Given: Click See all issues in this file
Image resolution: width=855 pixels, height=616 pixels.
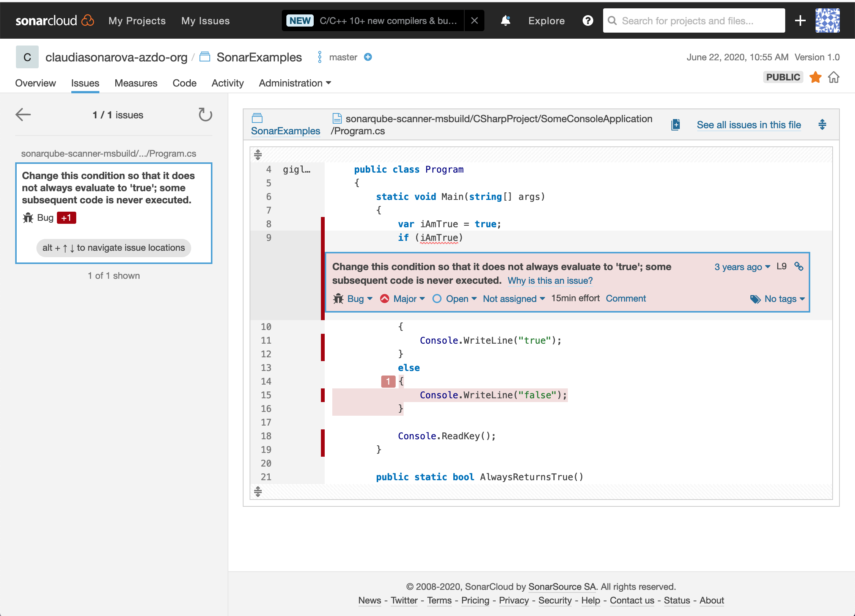Looking at the screenshot, I should point(749,124).
